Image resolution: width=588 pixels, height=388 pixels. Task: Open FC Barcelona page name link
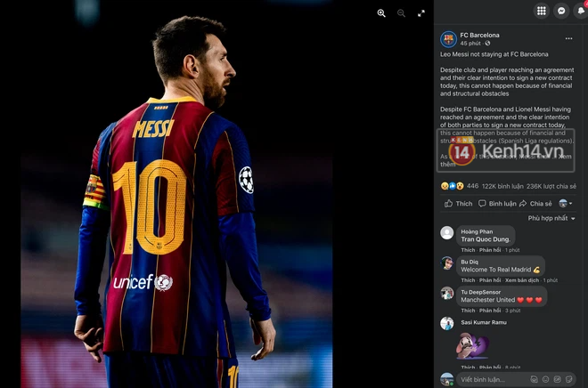(x=479, y=36)
